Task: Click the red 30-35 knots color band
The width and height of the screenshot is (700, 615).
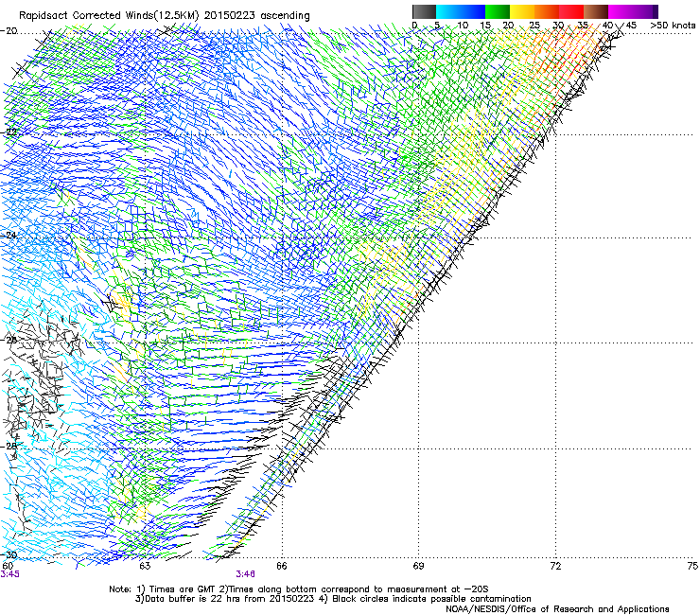Action: click(x=571, y=11)
